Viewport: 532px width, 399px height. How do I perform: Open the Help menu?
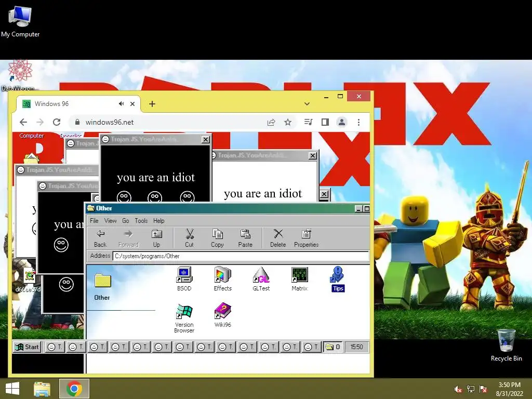[x=159, y=220]
